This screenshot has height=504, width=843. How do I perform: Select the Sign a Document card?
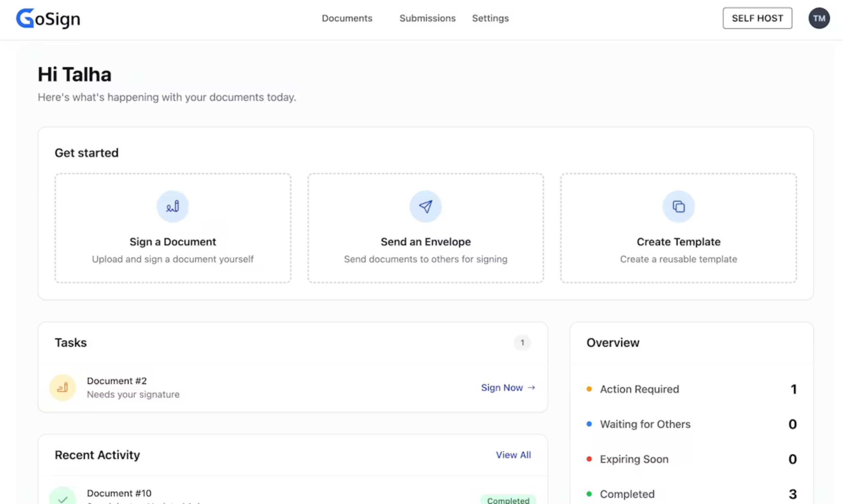[x=172, y=228]
